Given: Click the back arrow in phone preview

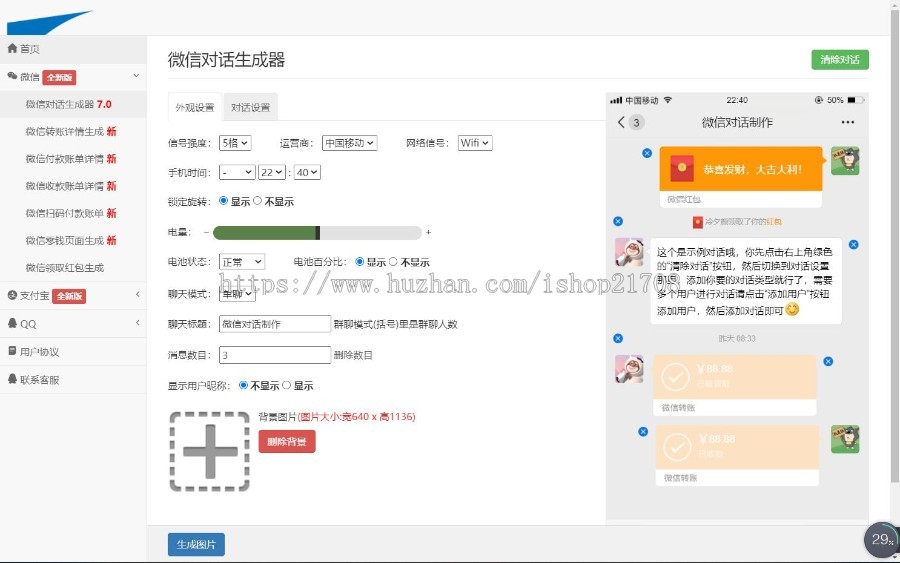Looking at the screenshot, I should [621, 122].
